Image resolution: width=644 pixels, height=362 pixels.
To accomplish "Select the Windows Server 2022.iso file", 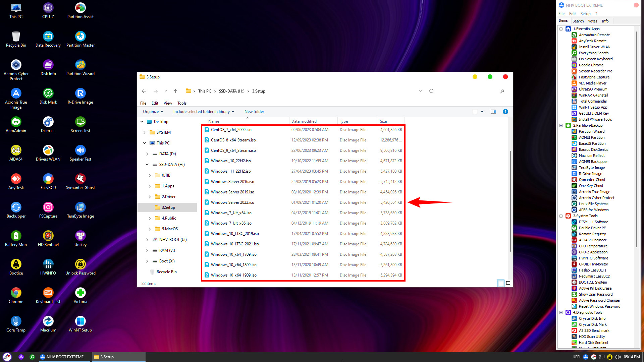I will (232, 202).
